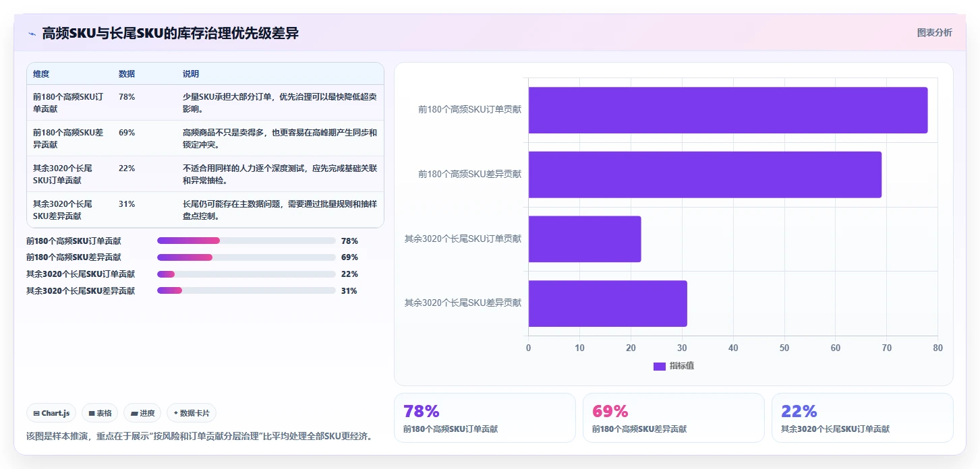Click chart bar for 其余3020个长尾SKU差异贡献
The height and width of the screenshot is (469, 980).
(x=608, y=303)
